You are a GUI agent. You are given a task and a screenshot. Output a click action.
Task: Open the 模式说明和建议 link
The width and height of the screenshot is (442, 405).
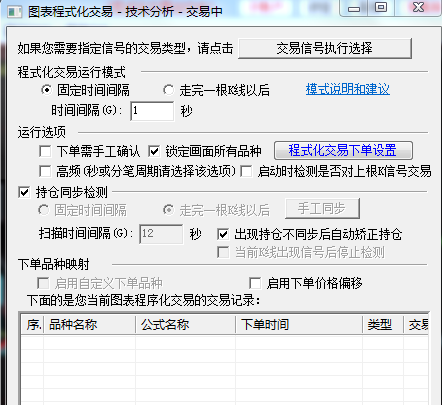point(348,89)
